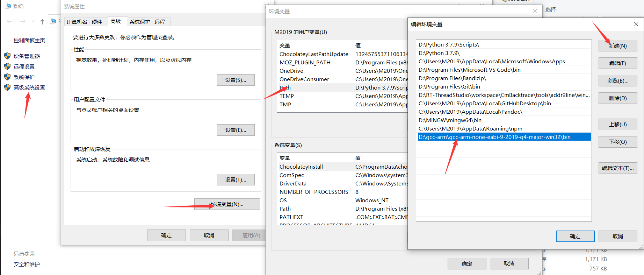Select PATHEXT system variable row

(x=342, y=217)
